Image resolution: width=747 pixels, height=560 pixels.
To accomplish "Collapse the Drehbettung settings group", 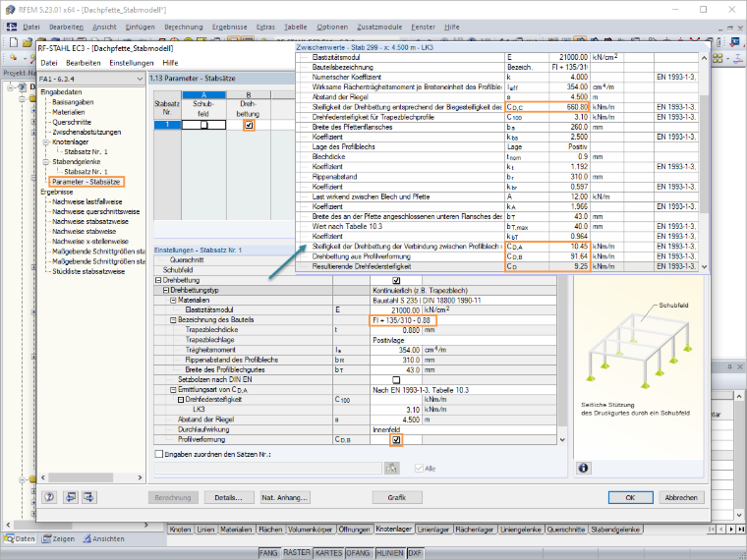I will [x=158, y=280].
